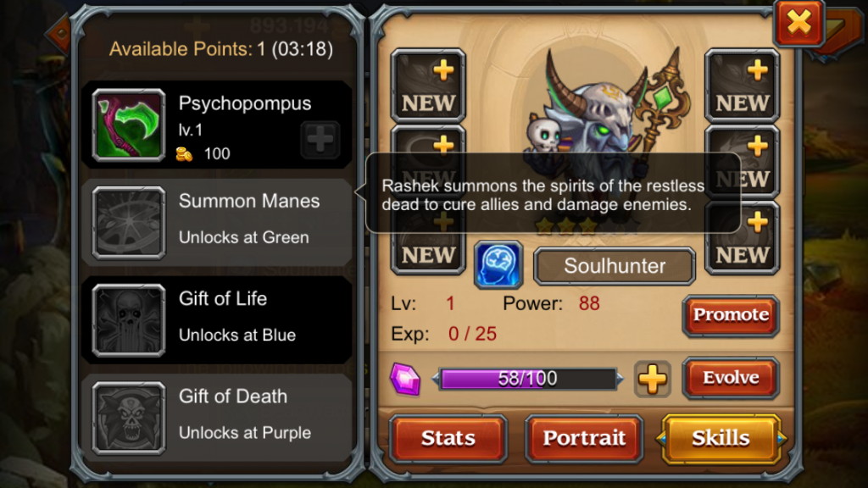Select the Skills tab

tap(721, 438)
